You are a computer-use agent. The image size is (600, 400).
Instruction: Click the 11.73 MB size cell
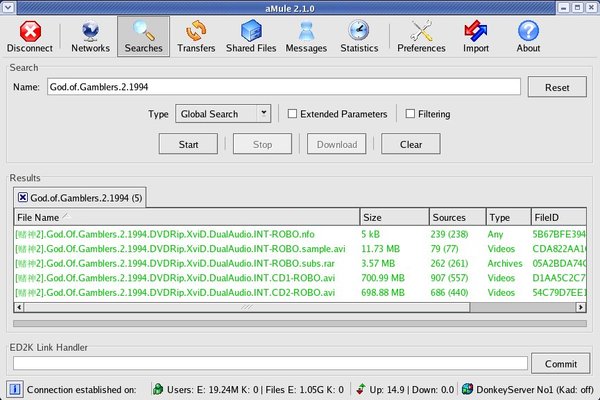pos(380,249)
